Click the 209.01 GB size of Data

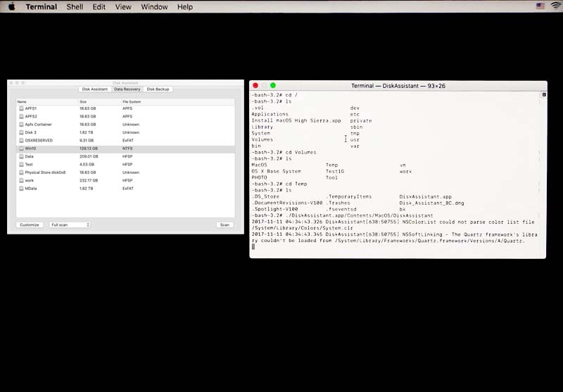tap(89, 156)
